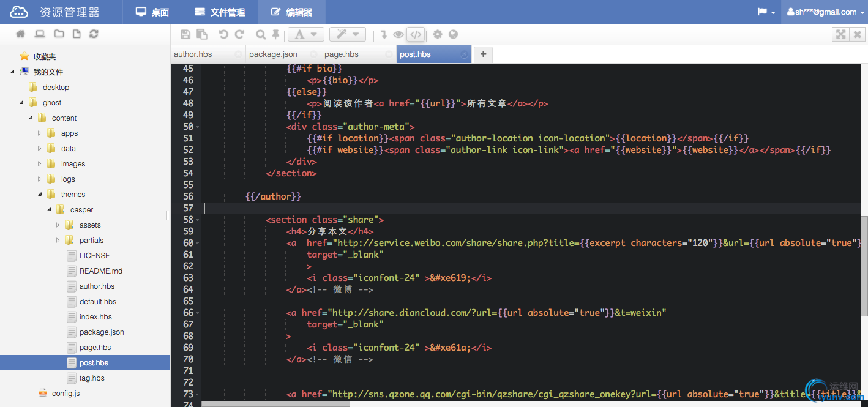Open index.hbs from the file tree
This screenshot has width=868, height=407.
point(95,317)
